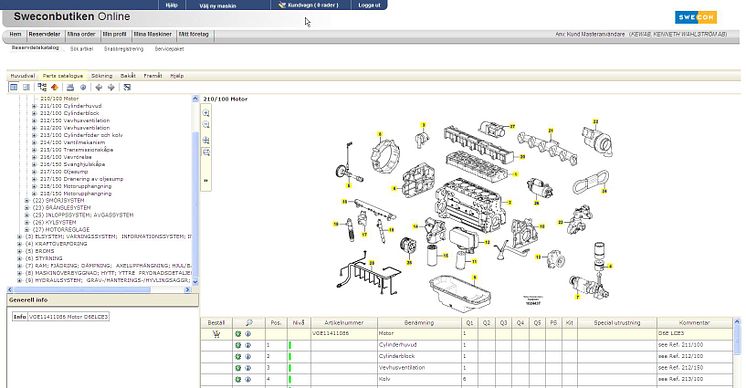Expand (6) STYRNING tree node
Screen dimensions: 746x388
pos(20,258)
